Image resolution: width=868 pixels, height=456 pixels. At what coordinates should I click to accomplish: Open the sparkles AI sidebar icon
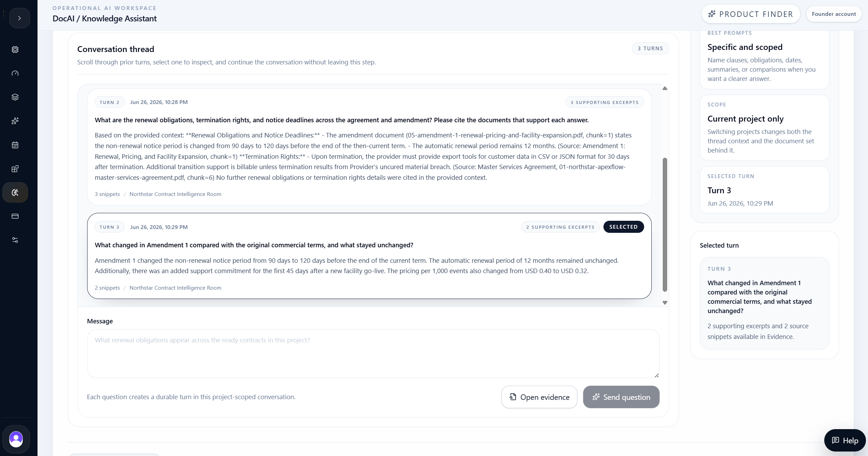[x=15, y=121]
